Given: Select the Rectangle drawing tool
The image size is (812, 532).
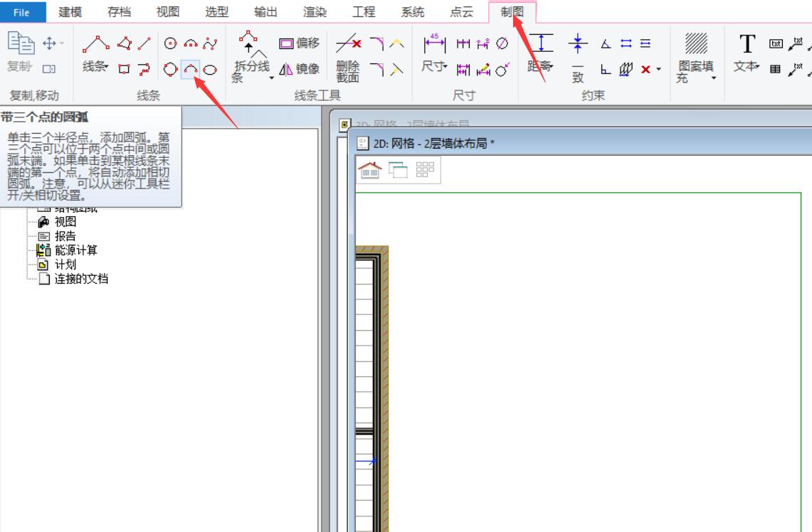Looking at the screenshot, I should [125, 69].
